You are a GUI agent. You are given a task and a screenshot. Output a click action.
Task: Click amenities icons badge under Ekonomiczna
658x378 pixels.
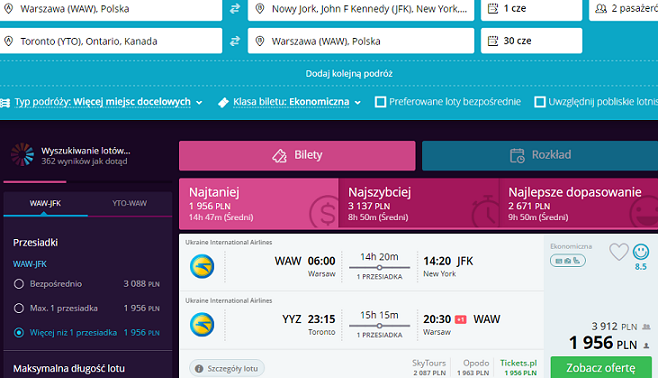(568, 261)
